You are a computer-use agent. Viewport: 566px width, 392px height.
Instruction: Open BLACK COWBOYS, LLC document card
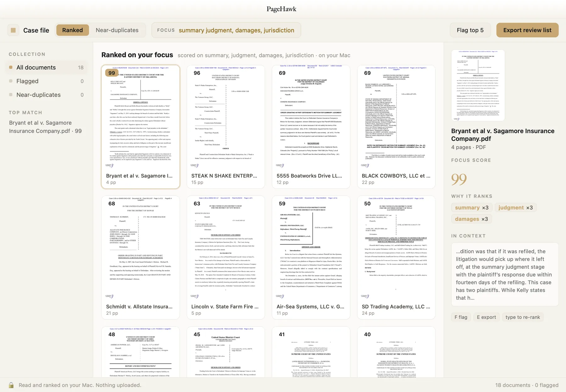pos(396,127)
